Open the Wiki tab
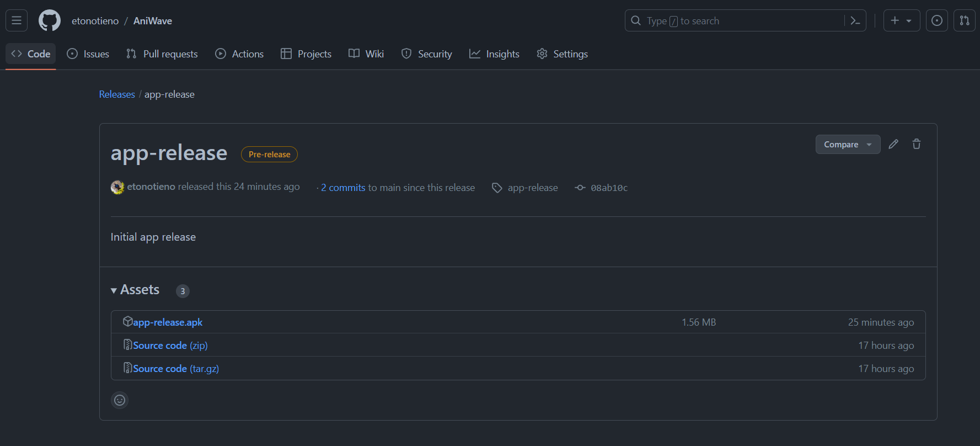The height and width of the screenshot is (446, 980). click(366, 54)
